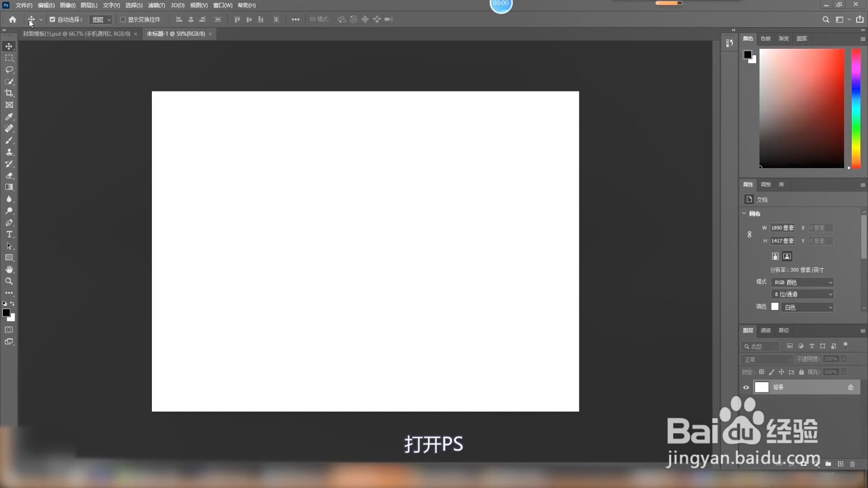Select the Rectangular Marquee tool
The width and height of the screenshot is (868, 488).
click(9, 58)
